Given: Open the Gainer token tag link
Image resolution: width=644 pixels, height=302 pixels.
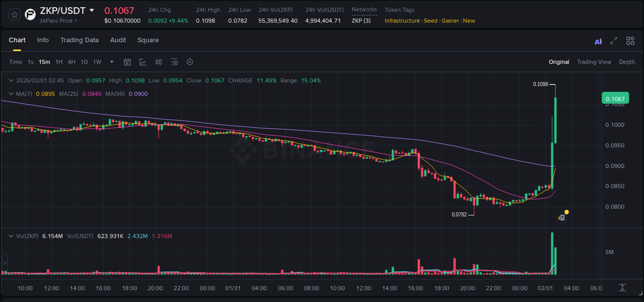Looking at the screenshot, I should [450, 21].
